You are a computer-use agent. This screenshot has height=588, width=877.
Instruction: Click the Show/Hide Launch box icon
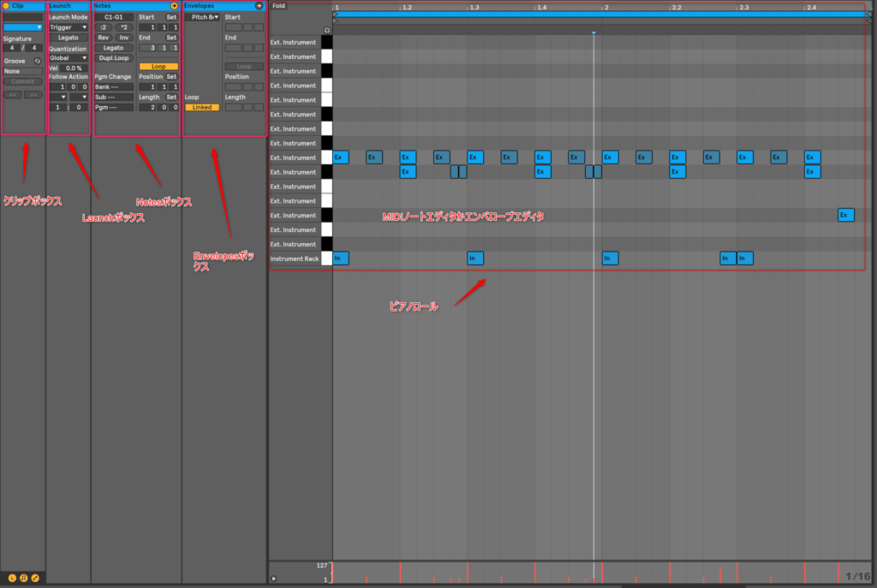pos(13,578)
